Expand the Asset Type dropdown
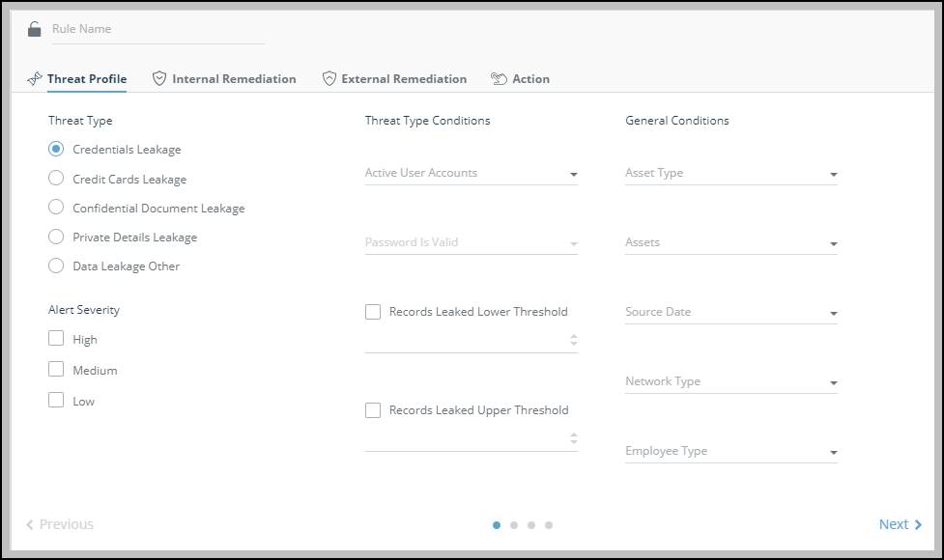Image resolution: width=944 pixels, height=560 pixels. tap(730, 174)
